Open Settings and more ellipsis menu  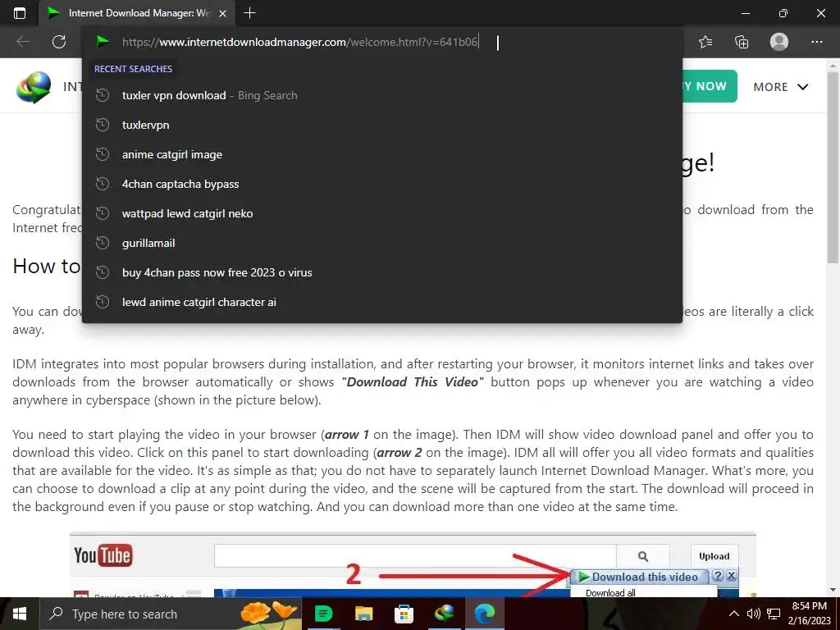pos(816,42)
